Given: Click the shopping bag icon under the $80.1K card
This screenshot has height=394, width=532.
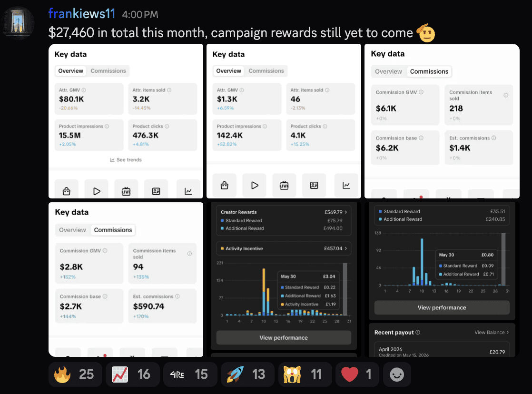Looking at the screenshot, I should 67,191.
